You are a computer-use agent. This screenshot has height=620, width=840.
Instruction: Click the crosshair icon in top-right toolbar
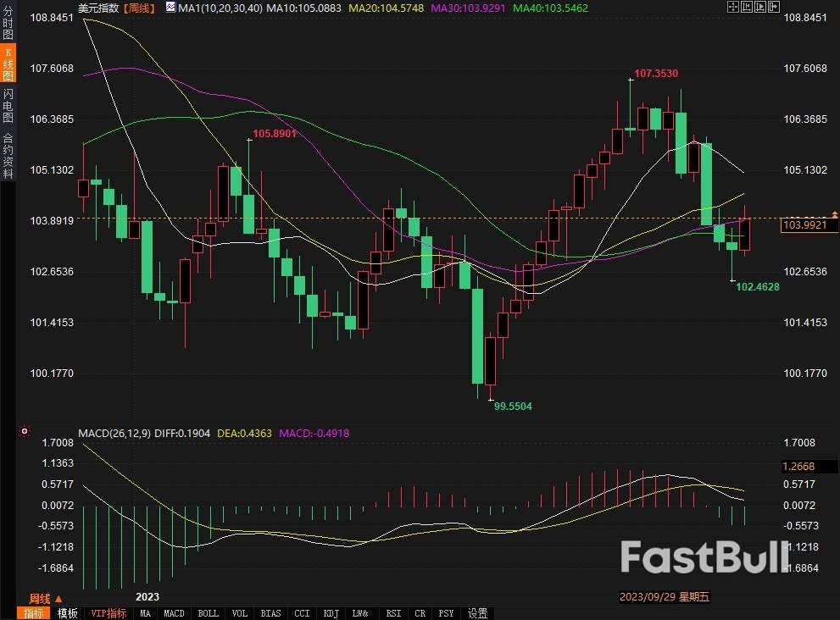pyautogui.click(x=732, y=7)
